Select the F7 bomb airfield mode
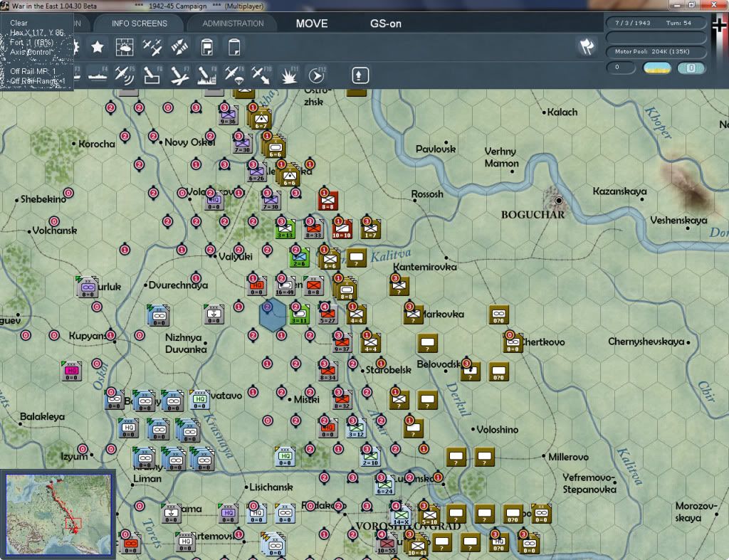This screenshot has width=729, height=560. (179, 75)
